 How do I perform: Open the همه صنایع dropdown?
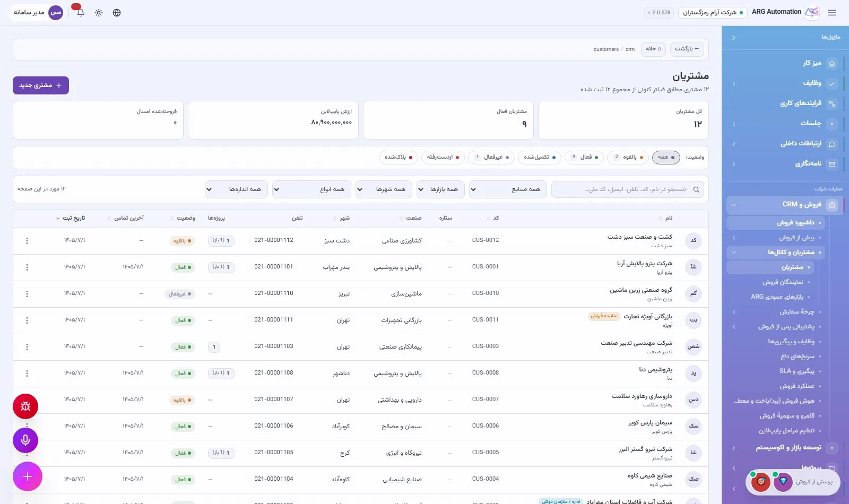(x=508, y=189)
